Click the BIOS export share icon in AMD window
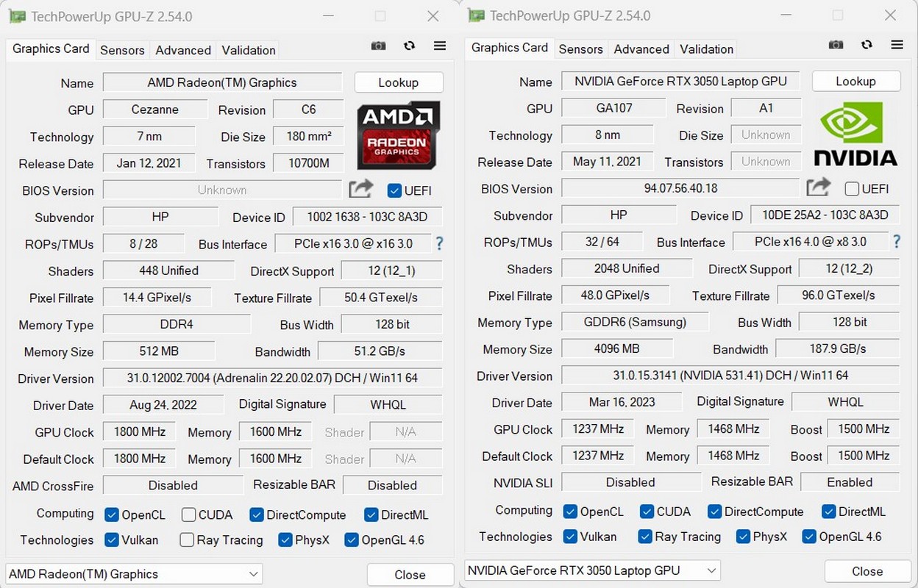The width and height of the screenshot is (918, 588). point(360,189)
